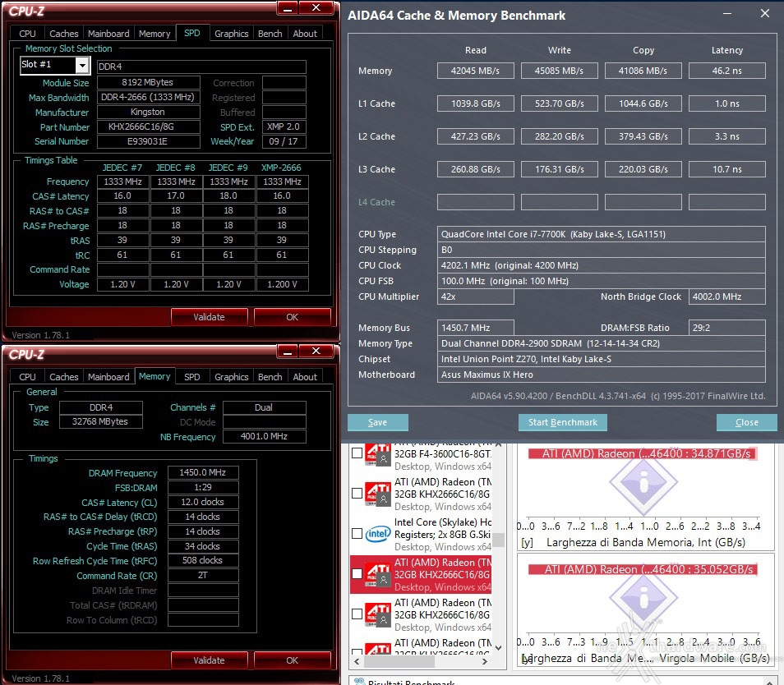Click the DRAM:FSB Ratio 29:2 field
Image resolution: width=784 pixels, height=685 pixels.
click(727, 328)
